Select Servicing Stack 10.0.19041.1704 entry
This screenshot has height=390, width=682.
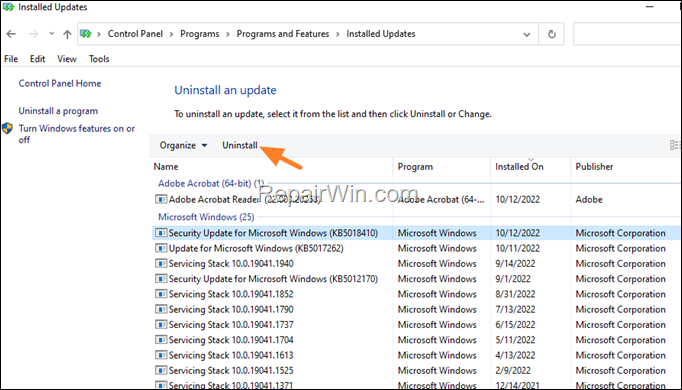(x=231, y=340)
